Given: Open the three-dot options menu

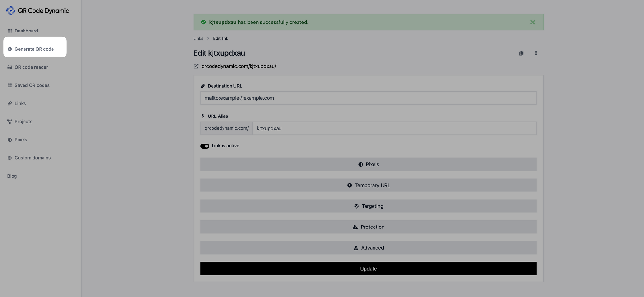Looking at the screenshot, I should 536,53.
